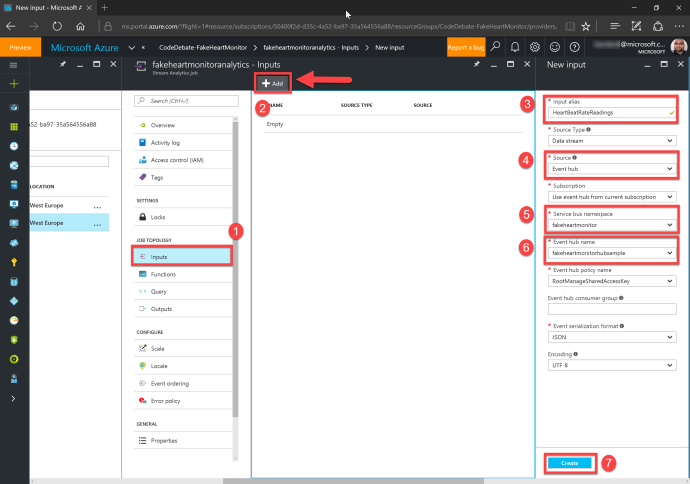Click the green plus New resource icon
The image size is (690, 484).
pos(13,85)
